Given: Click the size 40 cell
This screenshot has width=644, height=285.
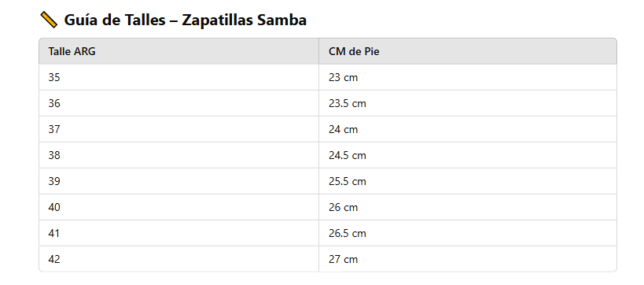Looking at the screenshot, I should [x=178, y=207].
